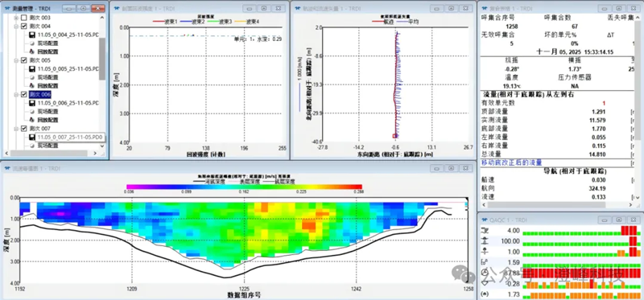Viewport: 644px width, 300px height.
Task: Select 现场配置 icon under 测次 005
Action: click(x=32, y=77)
